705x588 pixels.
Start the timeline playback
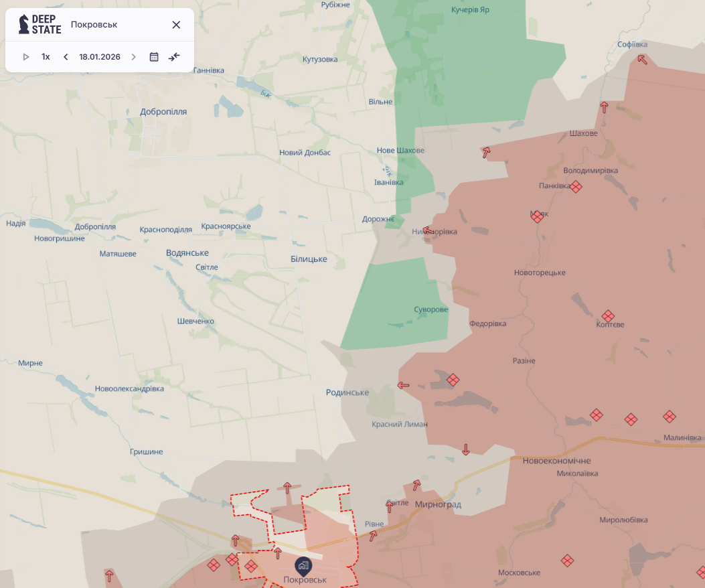(x=26, y=57)
